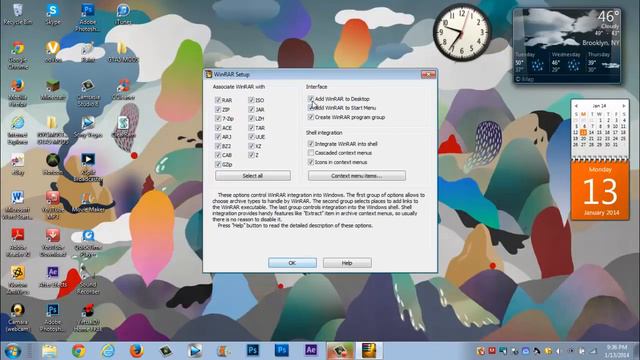Image resolution: width=640 pixels, height=360 pixels.
Task: Toggle the ACE association checkbox
Action: point(218,128)
